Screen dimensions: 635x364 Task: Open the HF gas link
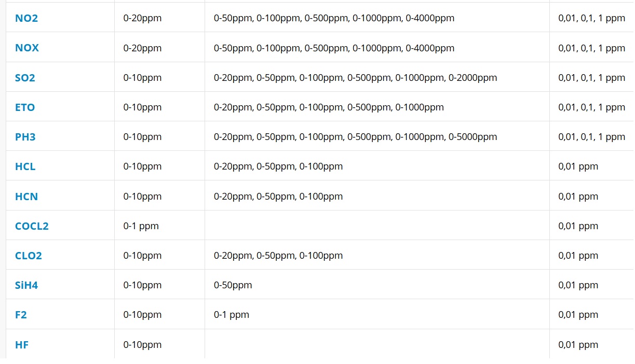22,345
